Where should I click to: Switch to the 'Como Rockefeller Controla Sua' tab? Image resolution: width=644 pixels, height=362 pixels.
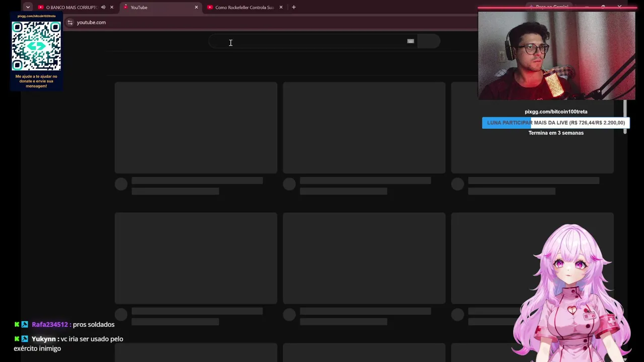(x=245, y=8)
